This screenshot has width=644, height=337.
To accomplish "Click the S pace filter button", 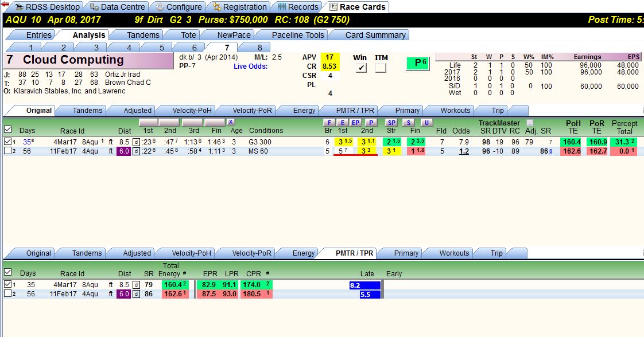I will pyautogui.click(x=408, y=123).
